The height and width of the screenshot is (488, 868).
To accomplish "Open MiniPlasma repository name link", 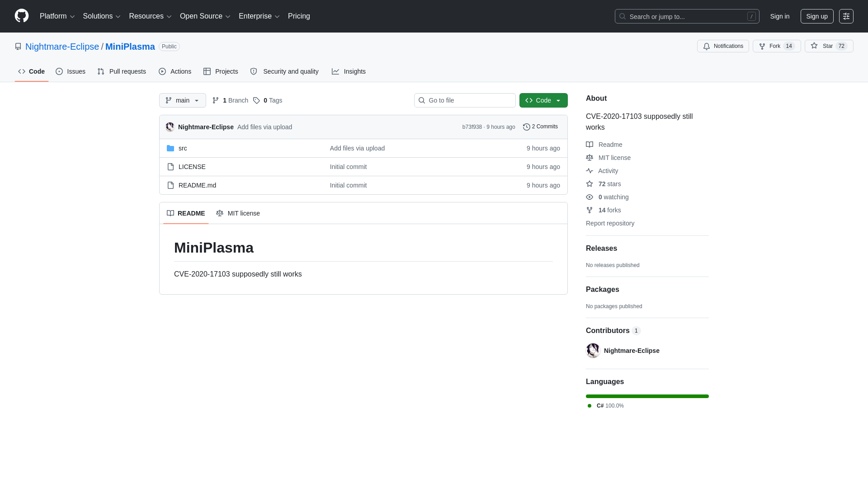I will tap(130, 47).
